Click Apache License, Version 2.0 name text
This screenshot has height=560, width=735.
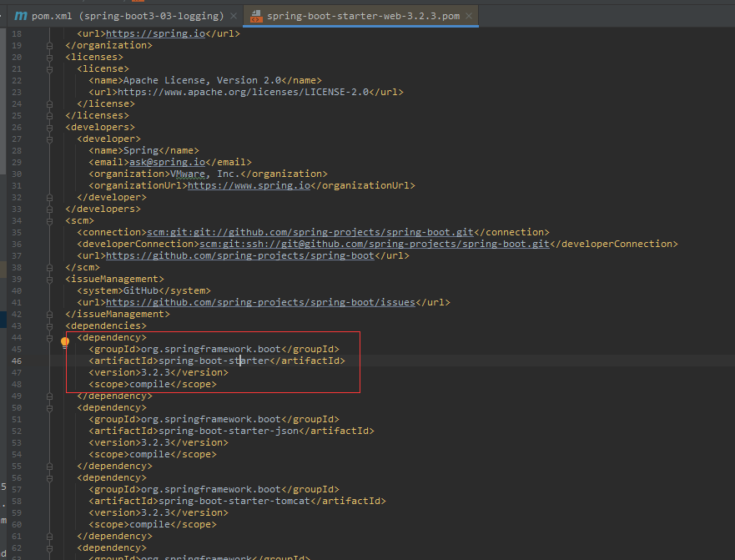coord(202,81)
